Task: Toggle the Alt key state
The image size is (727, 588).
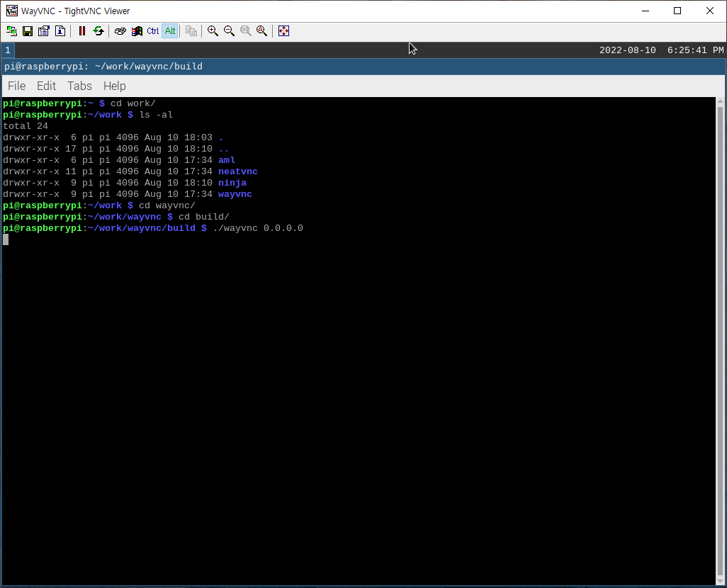Action: (169, 31)
